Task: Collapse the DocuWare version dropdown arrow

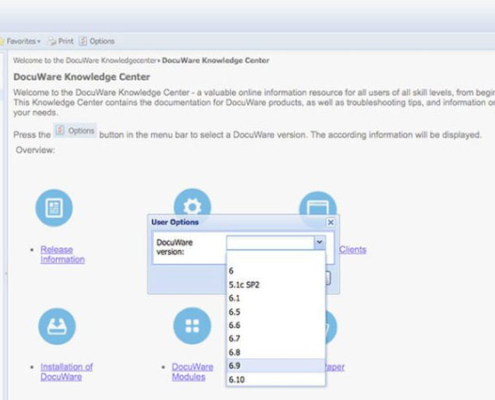Action: [x=319, y=242]
